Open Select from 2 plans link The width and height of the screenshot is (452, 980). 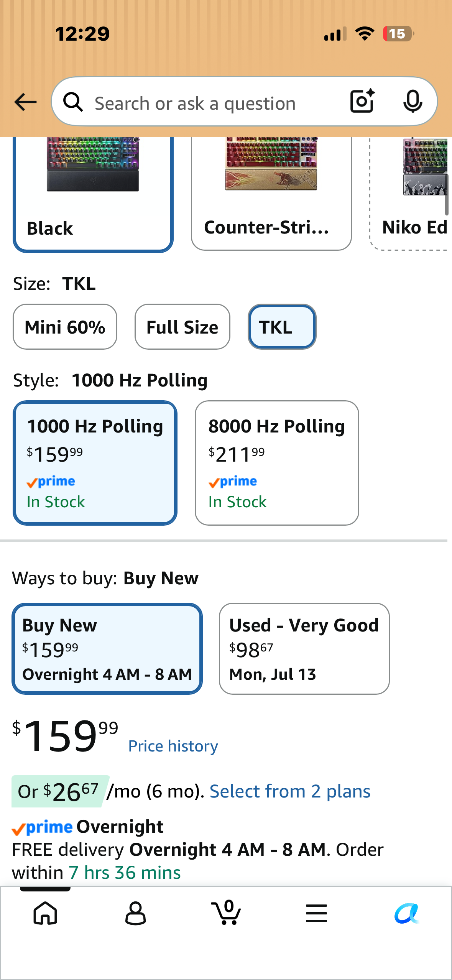click(x=290, y=791)
